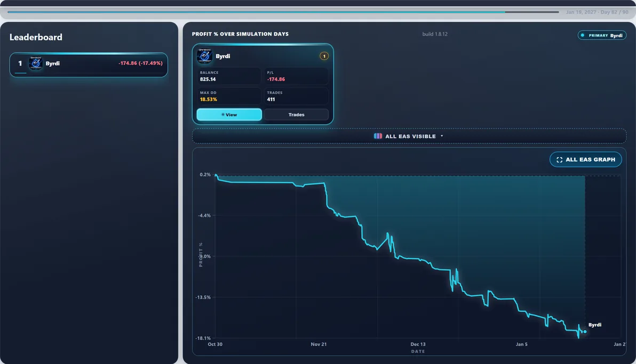
Task: Click the Trades 411 count
Action: point(271,99)
